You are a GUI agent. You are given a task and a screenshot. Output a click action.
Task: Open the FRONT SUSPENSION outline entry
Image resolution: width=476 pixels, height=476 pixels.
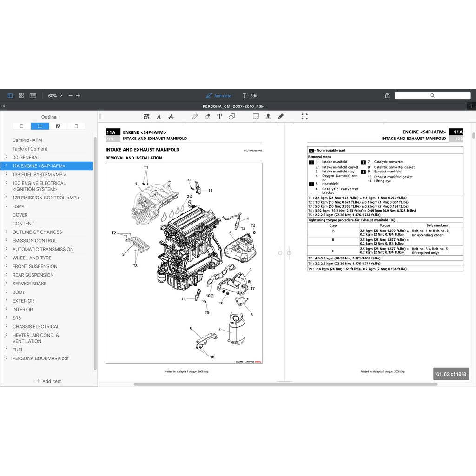[x=35, y=266]
